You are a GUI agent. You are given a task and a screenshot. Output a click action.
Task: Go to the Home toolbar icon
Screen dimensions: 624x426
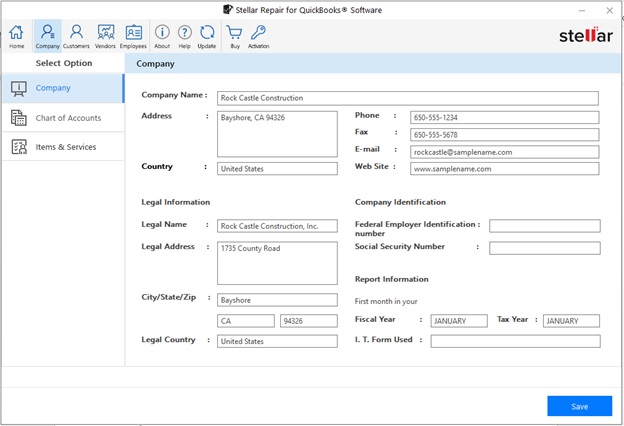point(16,36)
